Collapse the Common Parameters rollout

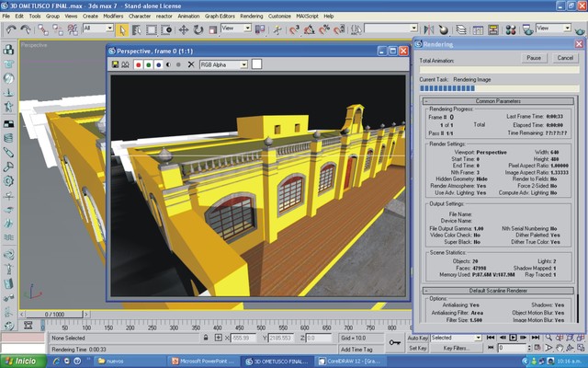pyautogui.click(x=498, y=101)
